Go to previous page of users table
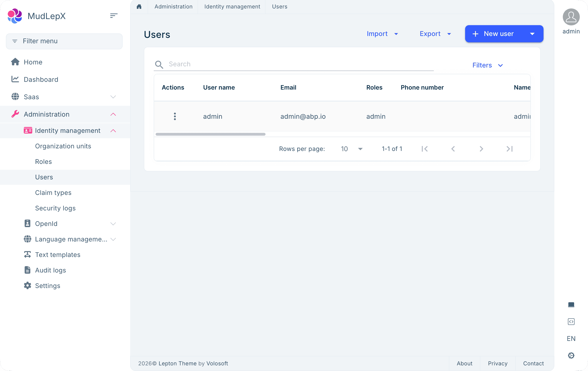This screenshot has height=371, width=588. [x=453, y=149]
